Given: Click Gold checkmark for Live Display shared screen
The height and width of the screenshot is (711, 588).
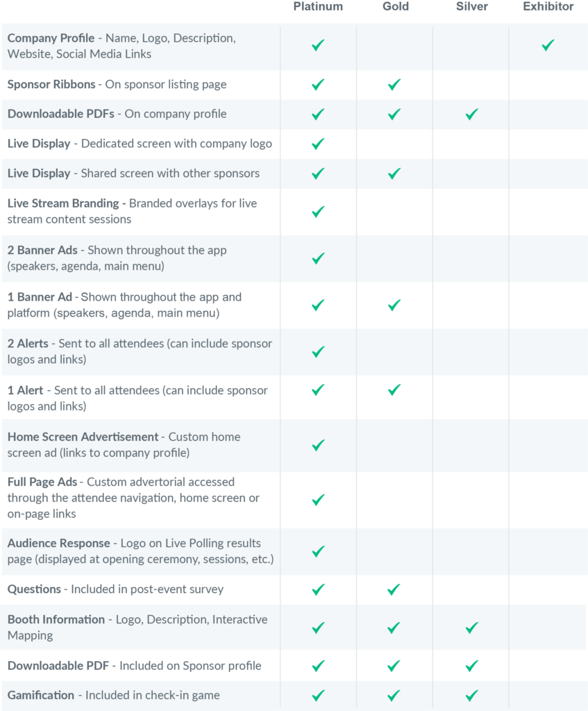Looking at the screenshot, I should pos(394,173).
